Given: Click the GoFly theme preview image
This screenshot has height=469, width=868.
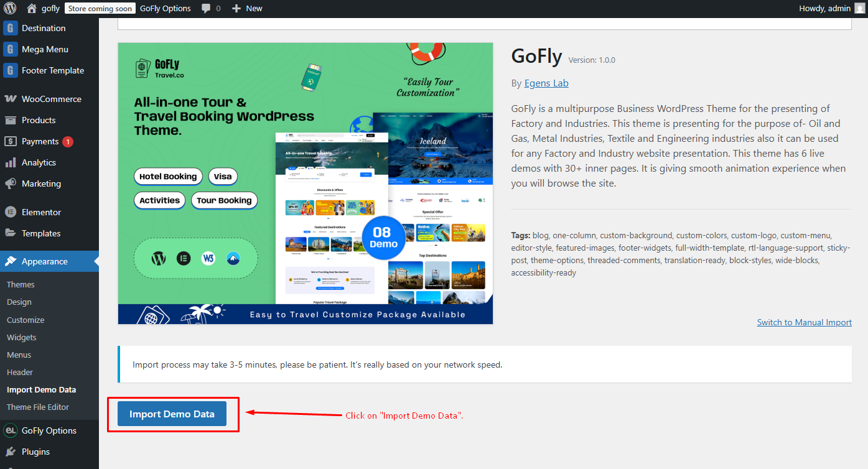Looking at the screenshot, I should (x=306, y=183).
